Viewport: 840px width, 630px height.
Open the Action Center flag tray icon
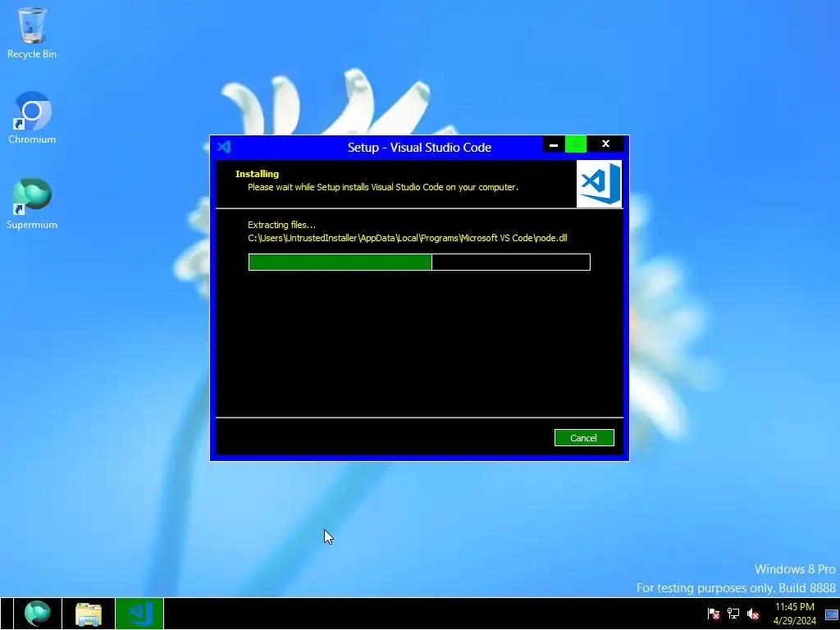coord(713,614)
